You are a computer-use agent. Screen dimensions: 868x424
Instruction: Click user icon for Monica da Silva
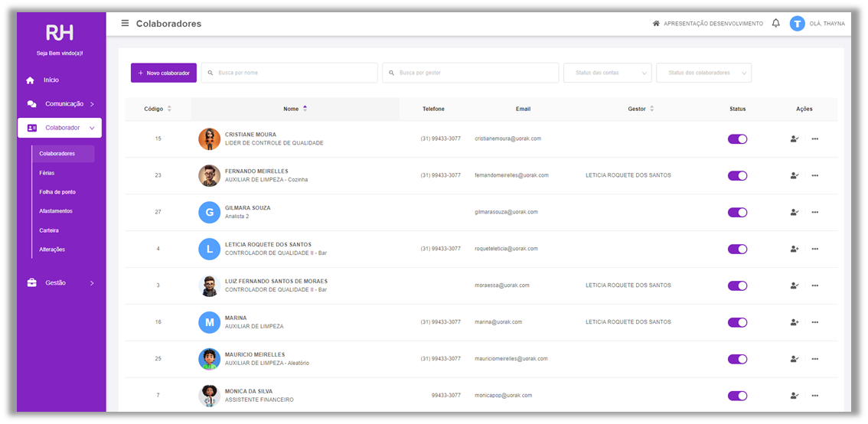pyautogui.click(x=795, y=396)
